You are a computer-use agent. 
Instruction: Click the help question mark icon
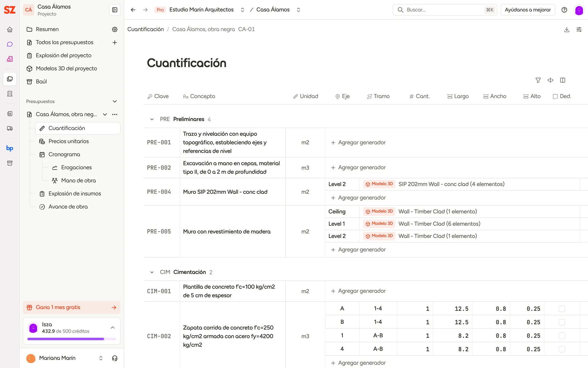[564, 10]
